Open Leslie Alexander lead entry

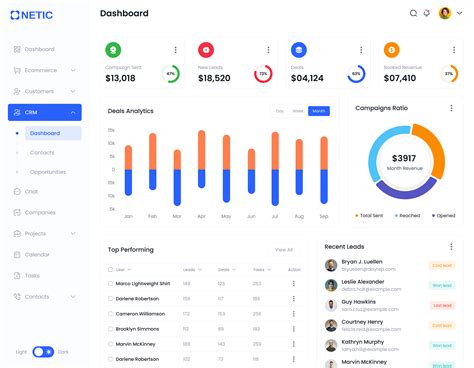point(390,285)
